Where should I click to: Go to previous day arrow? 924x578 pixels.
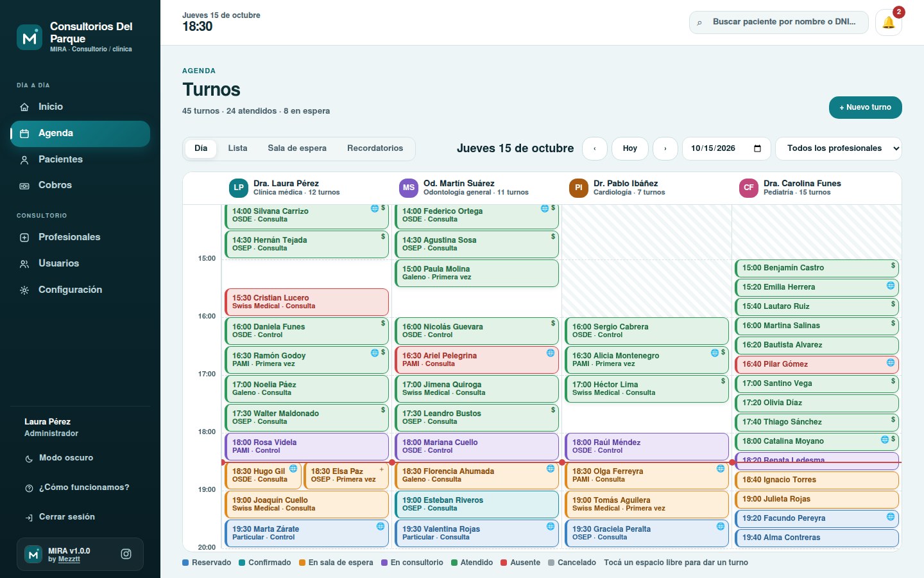click(x=595, y=148)
